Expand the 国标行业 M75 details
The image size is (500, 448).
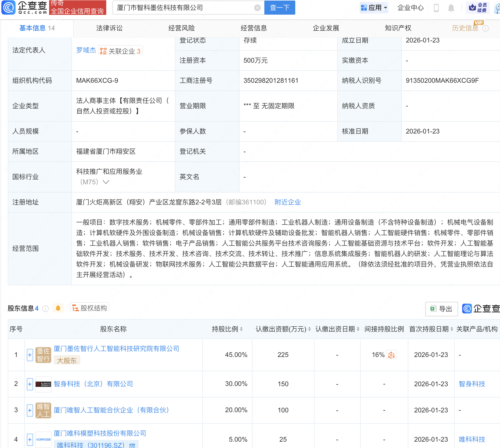pos(106,182)
